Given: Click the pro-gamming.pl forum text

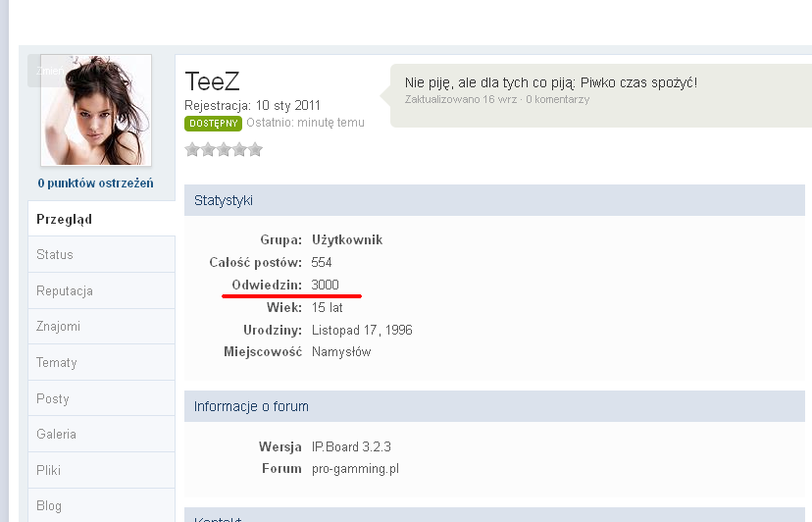Looking at the screenshot, I should click(x=355, y=469).
